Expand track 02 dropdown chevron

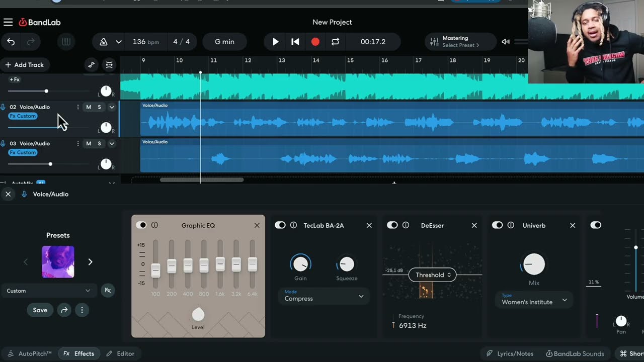112,107
